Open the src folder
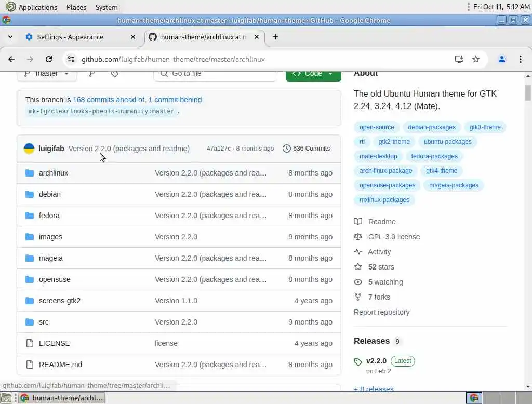Screen dimensions: 532x404 pyautogui.click(x=44, y=322)
